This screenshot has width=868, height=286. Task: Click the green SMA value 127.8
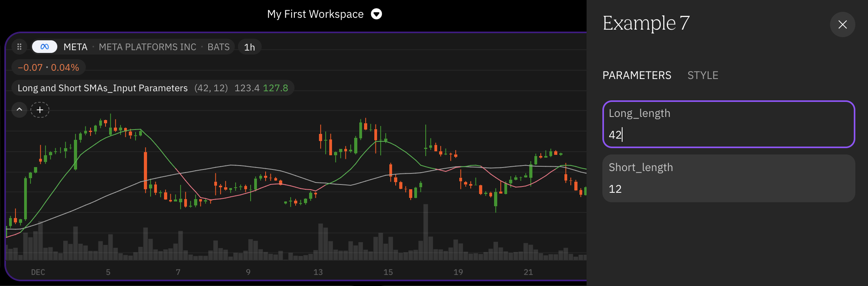pos(275,88)
